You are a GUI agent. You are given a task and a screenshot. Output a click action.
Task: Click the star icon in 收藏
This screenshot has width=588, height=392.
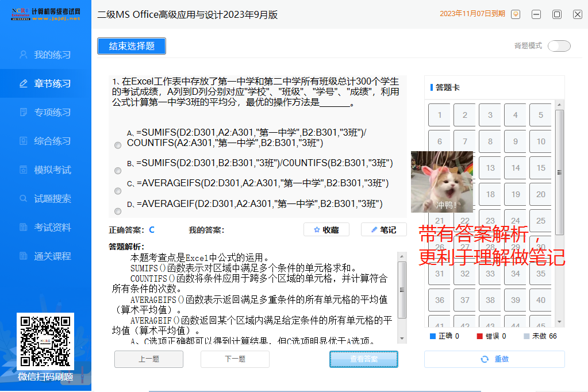click(317, 229)
